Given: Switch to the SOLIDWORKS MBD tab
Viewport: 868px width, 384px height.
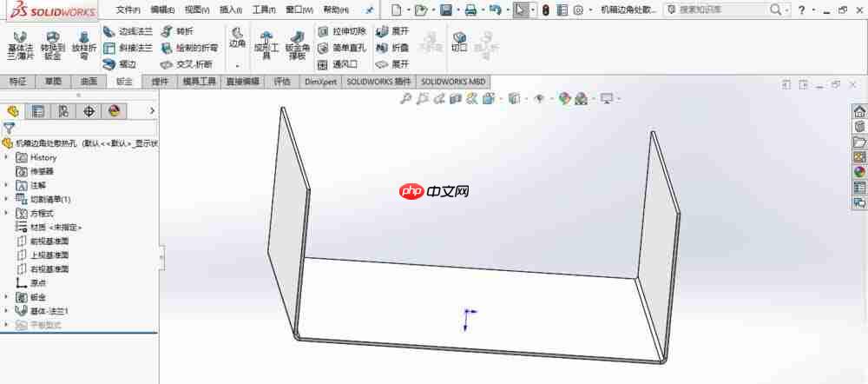Looking at the screenshot, I should point(453,82).
